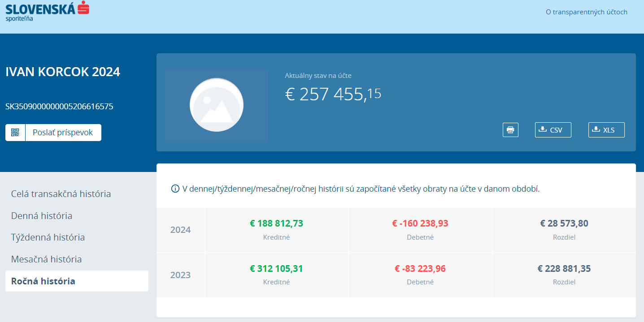Click the 2024 credit amount € 188 812,73
This screenshot has height=322, width=644.
point(276,223)
